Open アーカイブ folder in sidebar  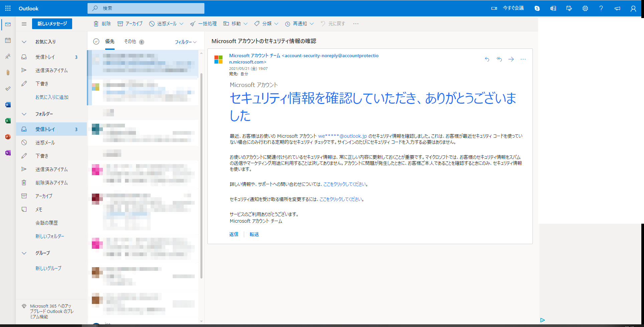tap(51, 196)
